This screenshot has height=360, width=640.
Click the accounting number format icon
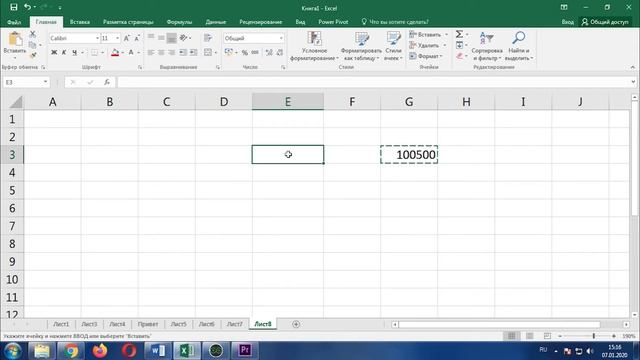coord(229,53)
